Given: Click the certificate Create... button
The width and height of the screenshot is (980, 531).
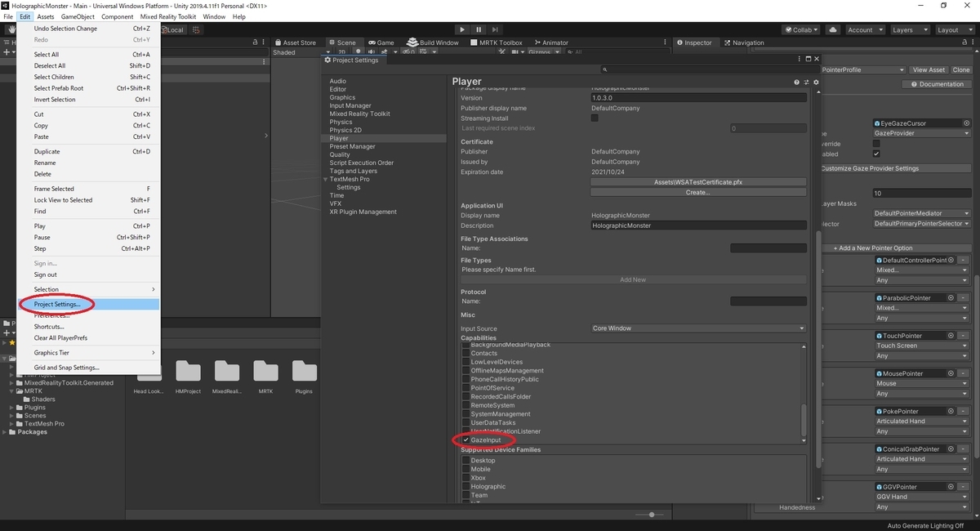Looking at the screenshot, I should pos(698,193).
